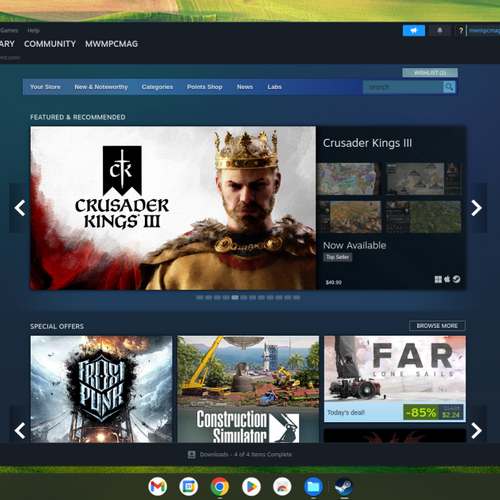View the bottom-left terrain screenshot thumbnail
The height and width of the screenshot is (500, 500).
point(349,217)
